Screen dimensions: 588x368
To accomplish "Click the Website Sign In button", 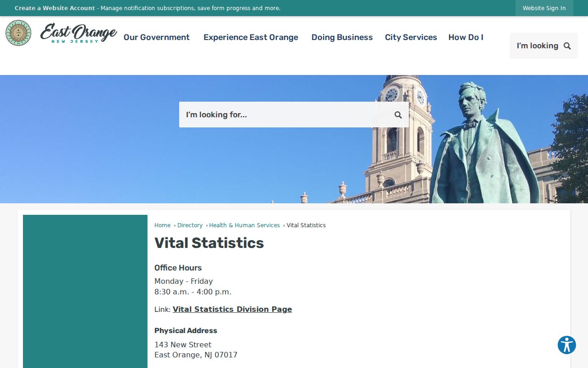I will (544, 8).
